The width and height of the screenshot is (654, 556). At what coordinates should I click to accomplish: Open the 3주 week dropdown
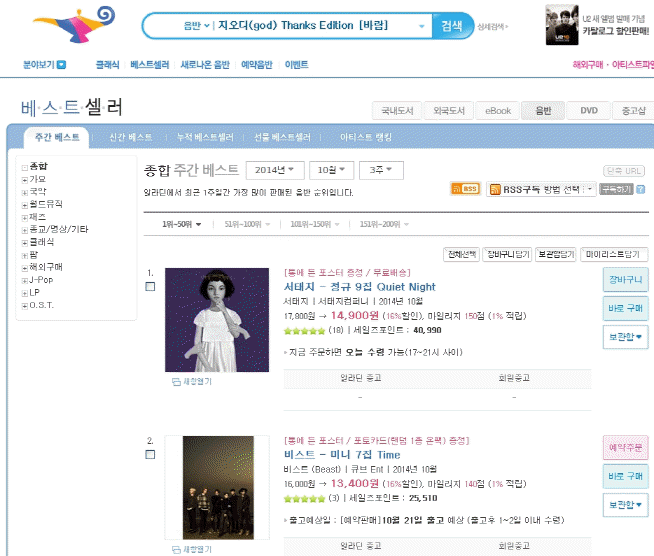[381, 170]
